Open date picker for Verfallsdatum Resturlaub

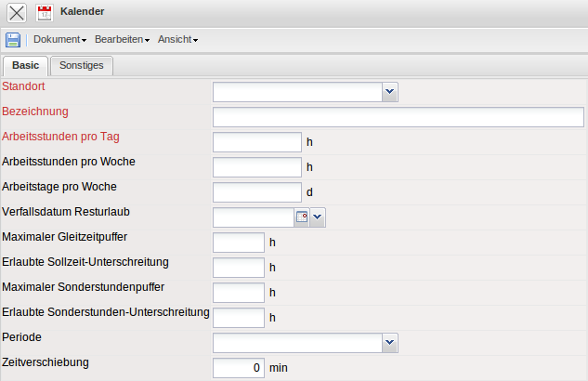coord(301,217)
